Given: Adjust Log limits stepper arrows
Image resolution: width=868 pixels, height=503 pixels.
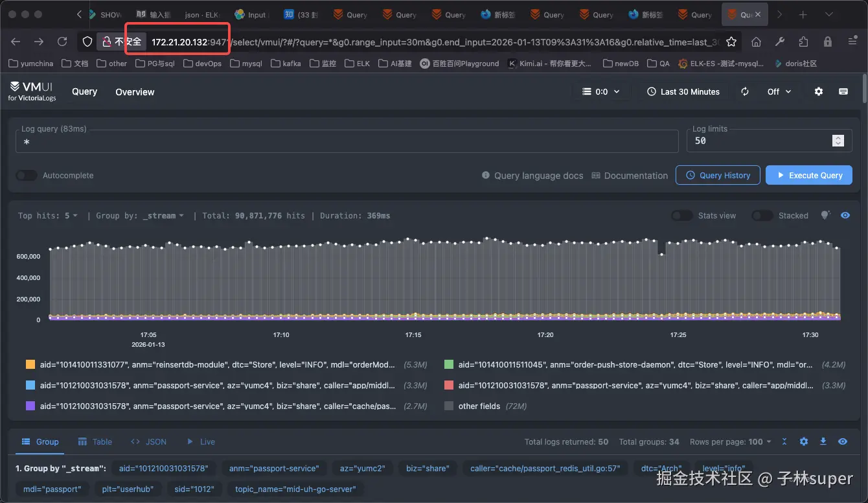Looking at the screenshot, I should [x=838, y=141].
